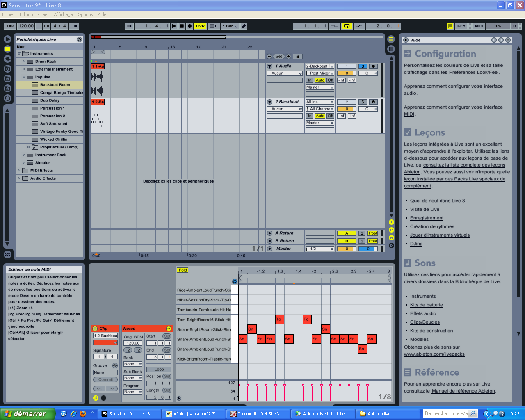Click the Stop transport button

click(182, 26)
